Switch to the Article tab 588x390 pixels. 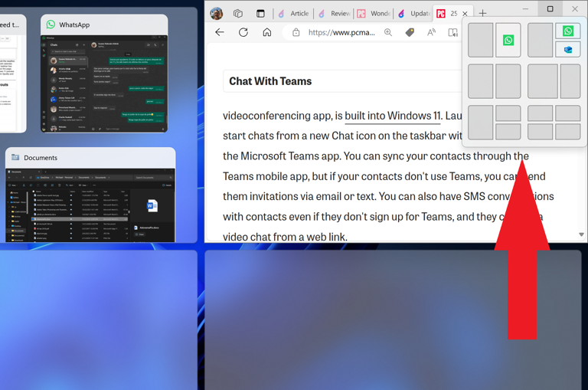point(294,13)
